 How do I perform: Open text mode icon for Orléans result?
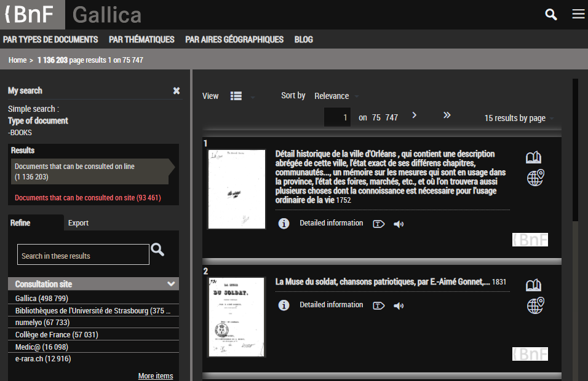click(x=378, y=224)
